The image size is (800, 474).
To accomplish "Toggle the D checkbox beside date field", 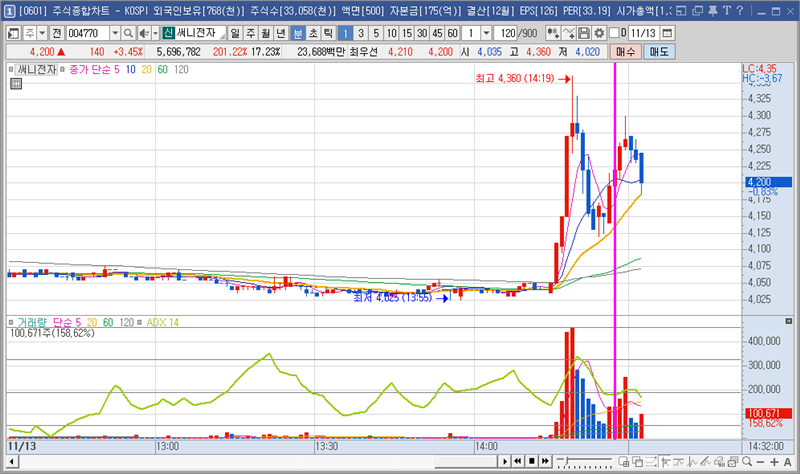I will (613, 33).
